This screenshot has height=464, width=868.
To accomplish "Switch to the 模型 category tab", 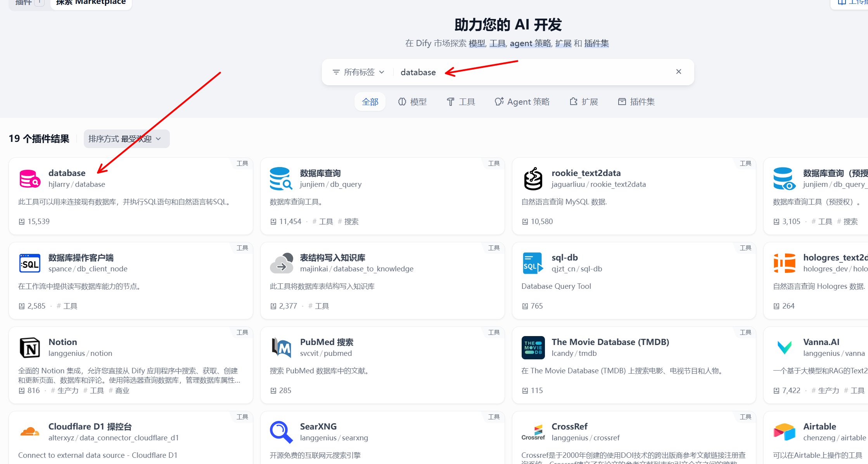I will tap(412, 102).
